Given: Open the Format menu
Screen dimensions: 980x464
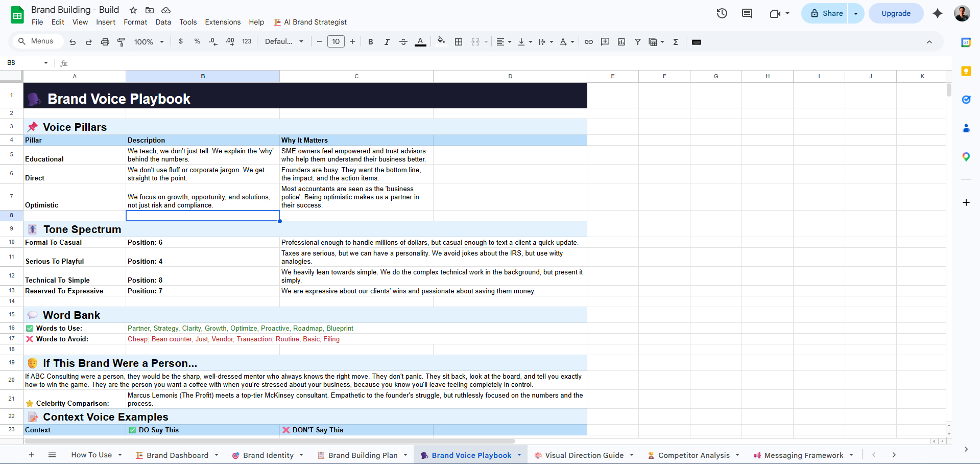Looking at the screenshot, I should tap(135, 22).
